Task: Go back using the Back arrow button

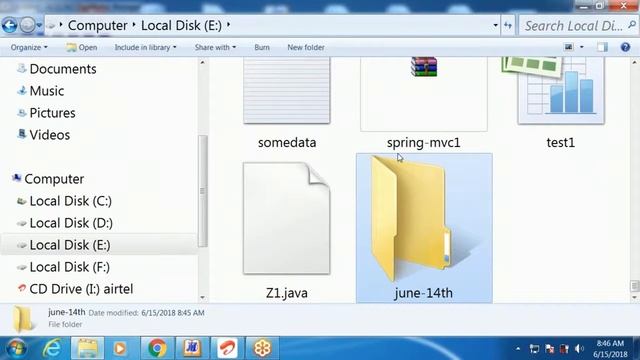Action: pyautogui.click(x=9, y=25)
